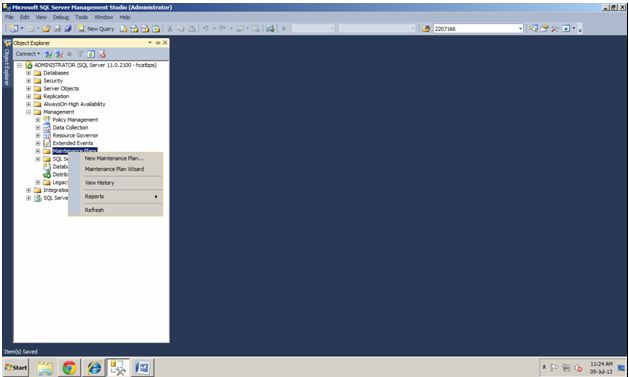
Task: Click the New Project toolbar icon
Action: point(14,28)
